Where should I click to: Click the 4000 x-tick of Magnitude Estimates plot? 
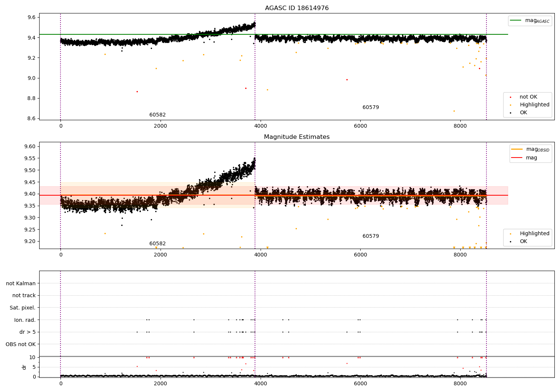261,255
